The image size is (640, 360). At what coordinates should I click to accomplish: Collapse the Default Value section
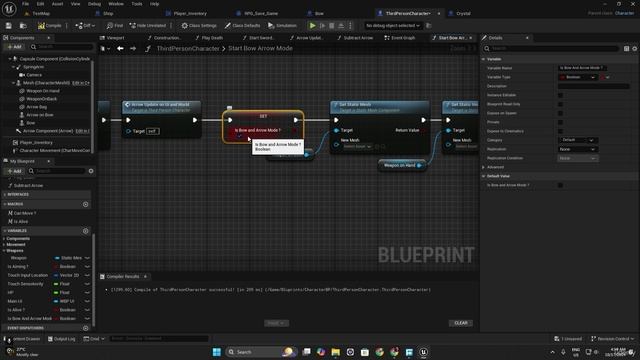point(484,176)
